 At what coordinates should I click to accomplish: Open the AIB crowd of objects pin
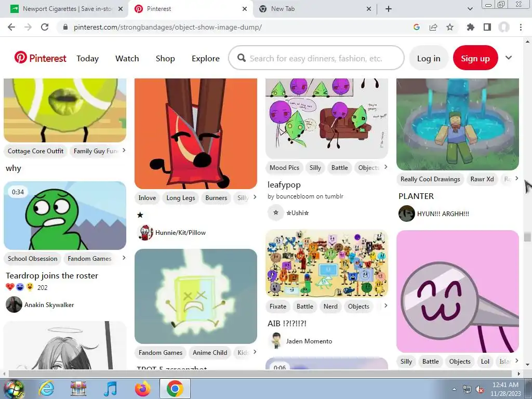(326, 263)
